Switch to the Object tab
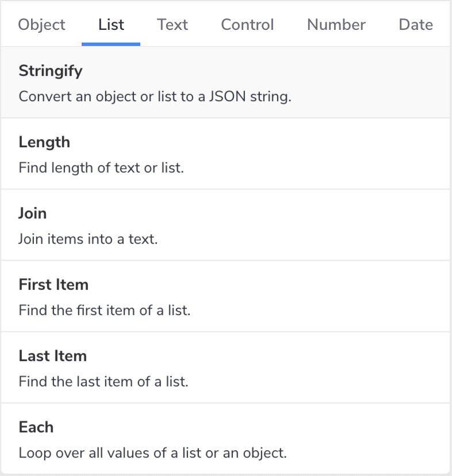 tap(42, 25)
